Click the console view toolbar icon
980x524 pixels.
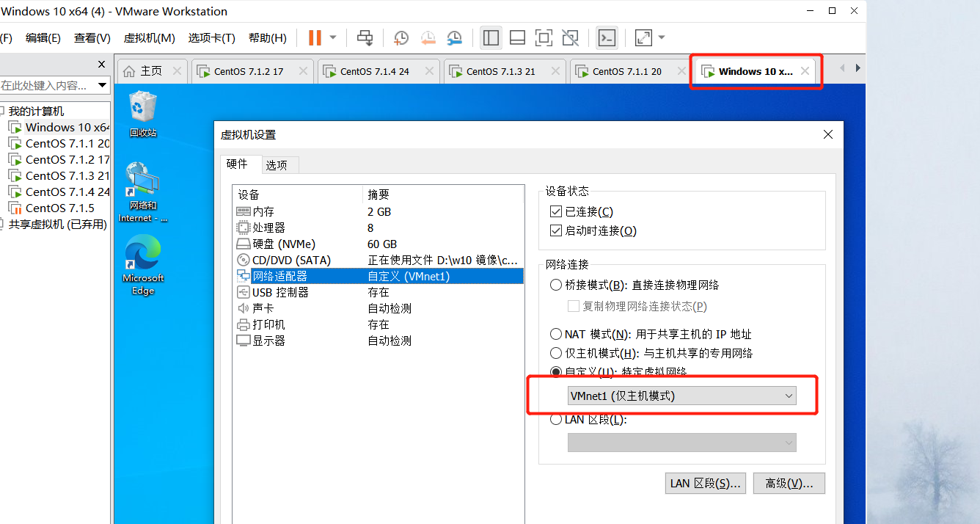607,37
